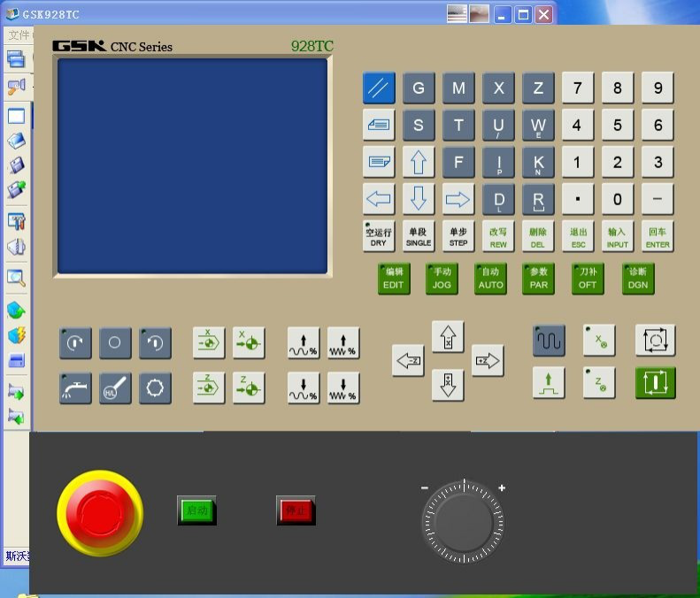Open the 文件 menu

point(19,35)
